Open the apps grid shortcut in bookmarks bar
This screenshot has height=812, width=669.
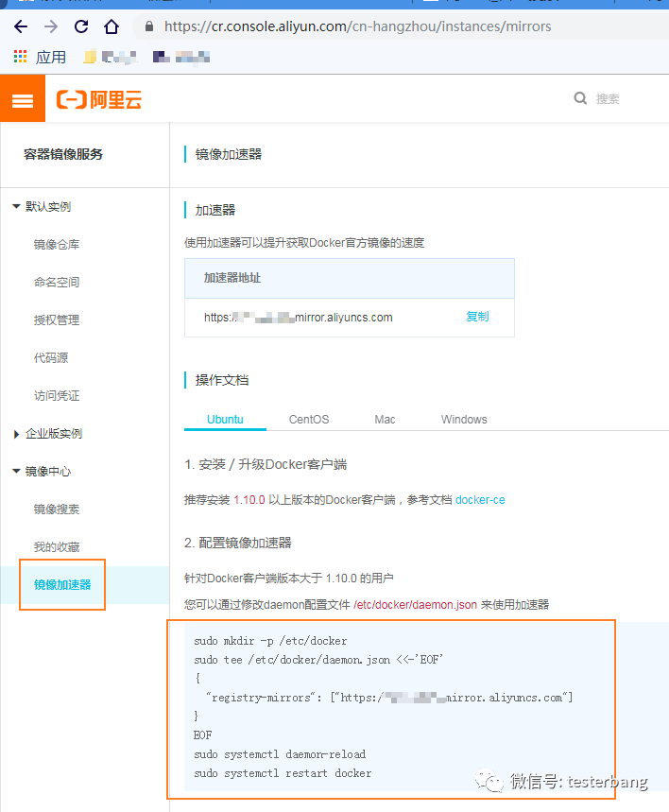click(20, 57)
